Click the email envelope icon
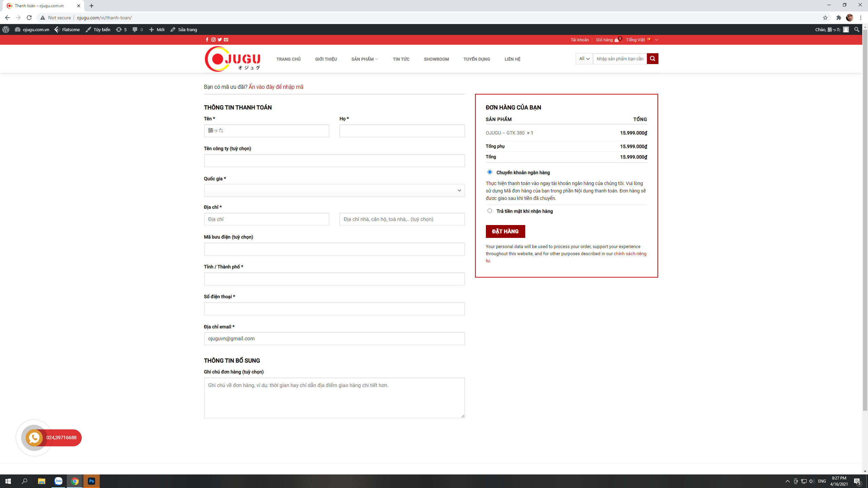 pyautogui.click(x=226, y=40)
